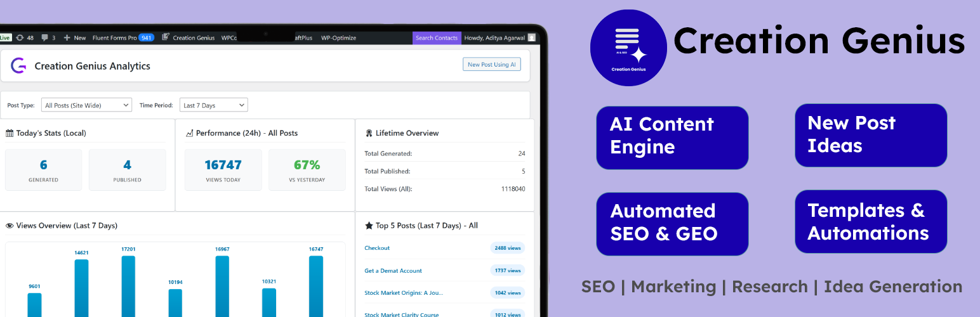Click the Total Generated value 24
Viewport: 980px width, 317px height.
tap(522, 153)
